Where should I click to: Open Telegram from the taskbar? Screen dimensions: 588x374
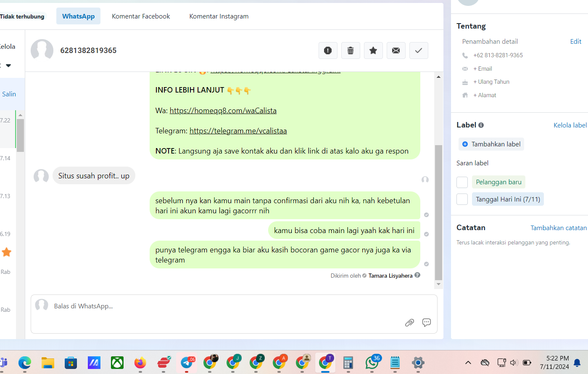tap(187, 363)
